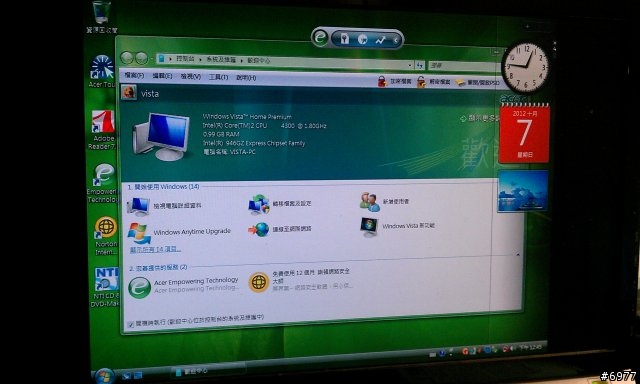Viewport: 640px width, 384px height.
Task: Click the Start orb on taskbar
Action: 104,376
